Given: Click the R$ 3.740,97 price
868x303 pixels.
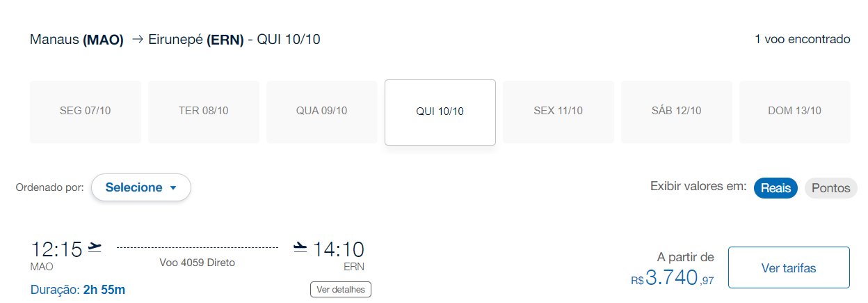Looking at the screenshot, I should click(x=673, y=278).
